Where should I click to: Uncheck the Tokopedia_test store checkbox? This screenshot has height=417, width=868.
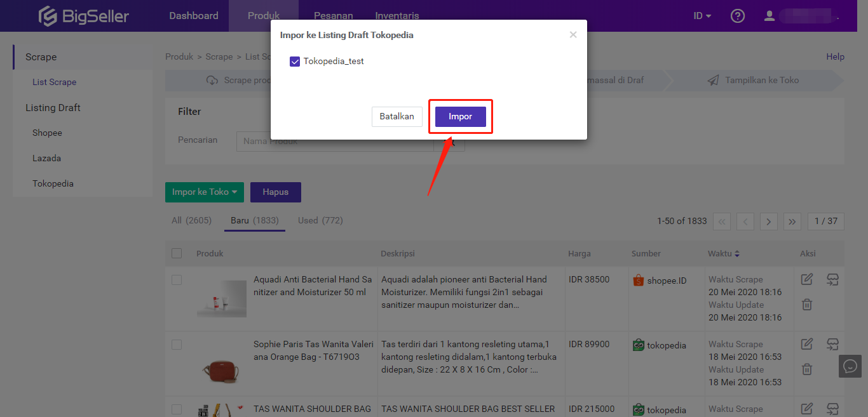click(295, 62)
